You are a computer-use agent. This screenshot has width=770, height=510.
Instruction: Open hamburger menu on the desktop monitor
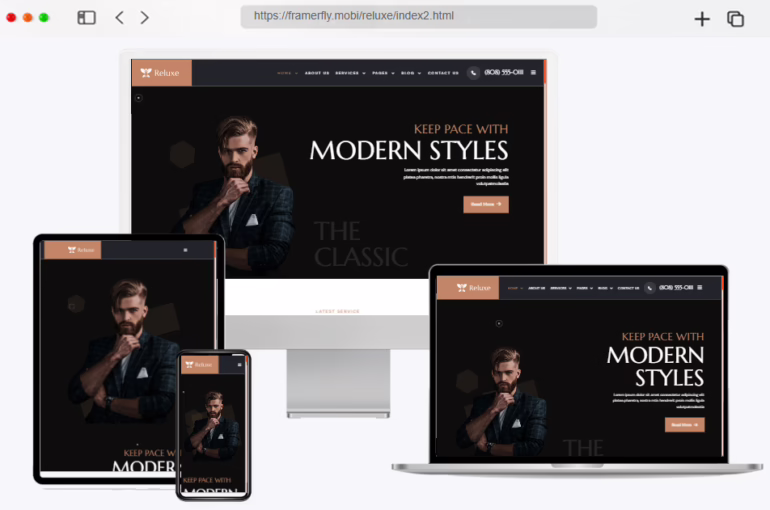(x=533, y=73)
